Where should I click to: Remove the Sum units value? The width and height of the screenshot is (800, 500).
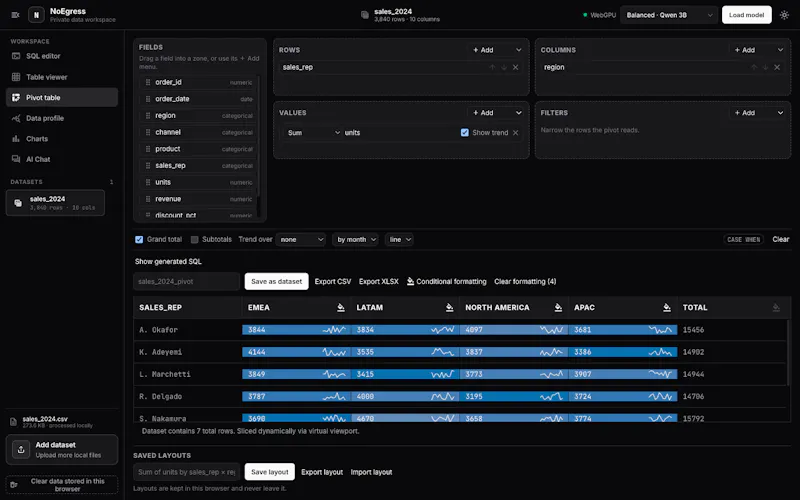(516, 133)
